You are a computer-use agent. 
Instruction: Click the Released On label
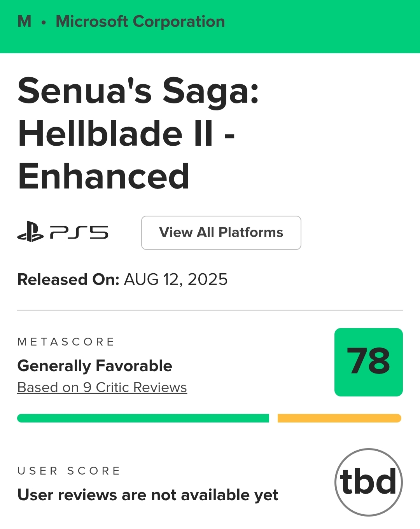coord(68,279)
